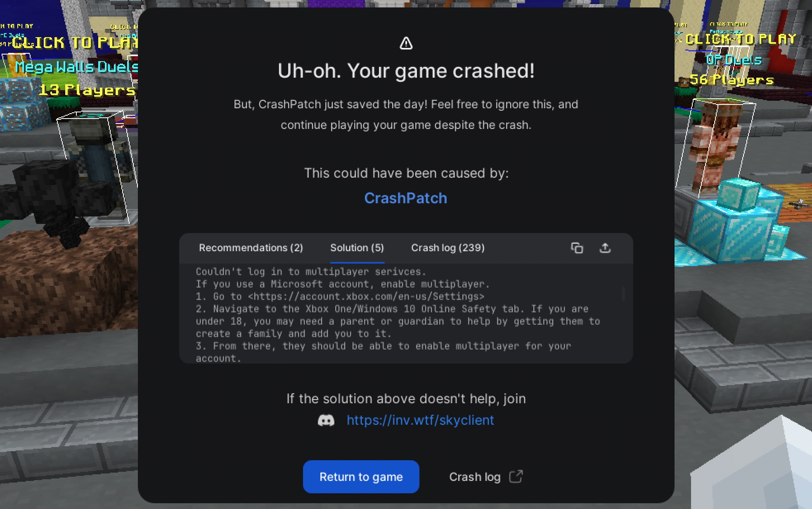Click the 13 Players label

[87, 90]
